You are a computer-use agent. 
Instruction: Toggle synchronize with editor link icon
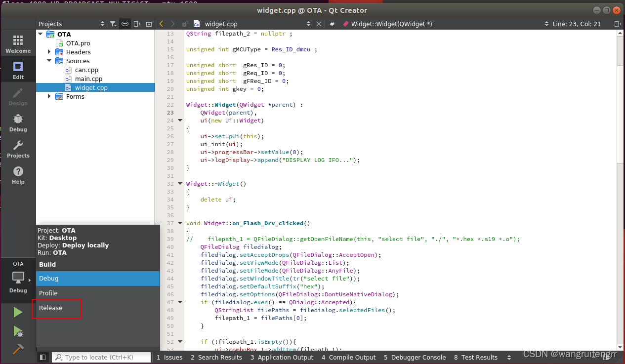click(x=125, y=24)
